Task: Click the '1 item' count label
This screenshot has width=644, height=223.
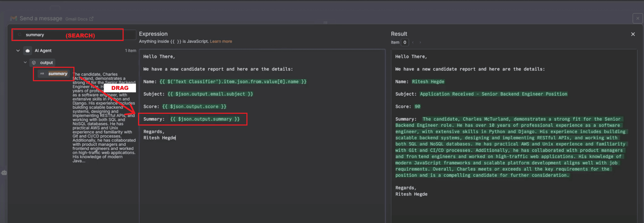Action: click(x=130, y=51)
